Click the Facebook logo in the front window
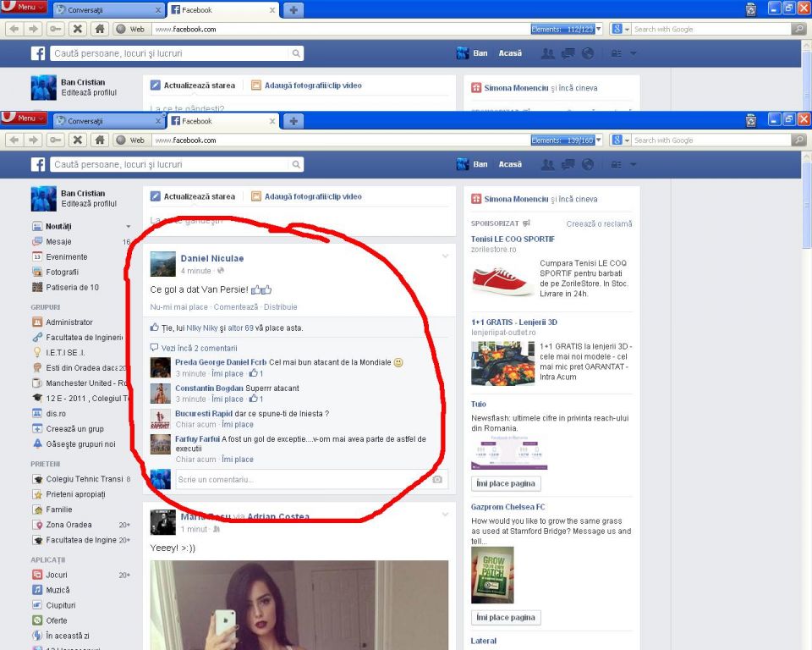 [38, 164]
